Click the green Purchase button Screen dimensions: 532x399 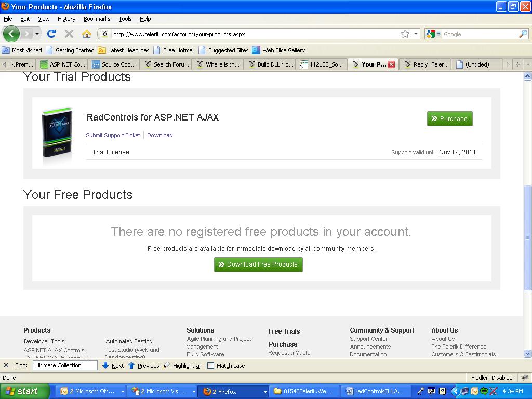[x=449, y=119]
